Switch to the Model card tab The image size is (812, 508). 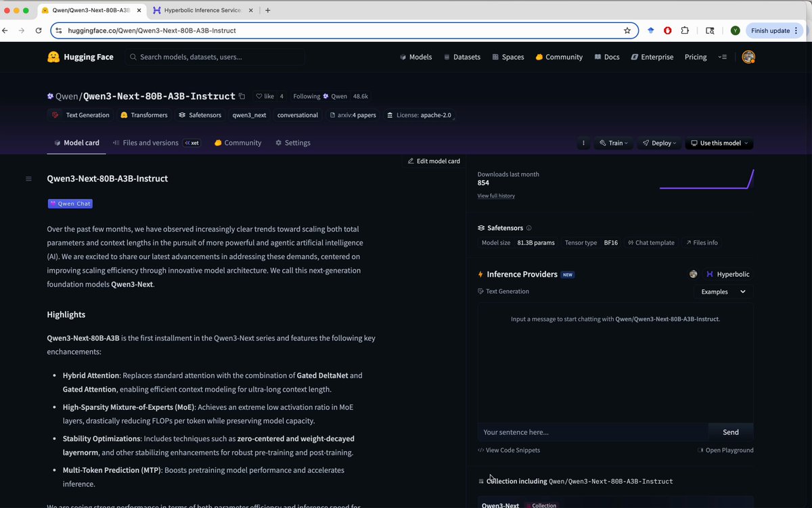pyautogui.click(x=76, y=143)
